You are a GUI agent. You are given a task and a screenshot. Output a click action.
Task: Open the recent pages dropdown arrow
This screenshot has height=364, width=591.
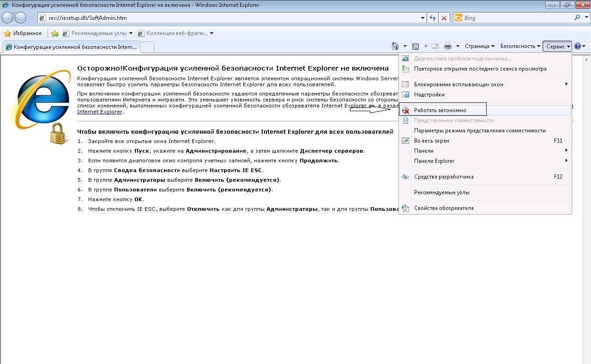pos(30,18)
